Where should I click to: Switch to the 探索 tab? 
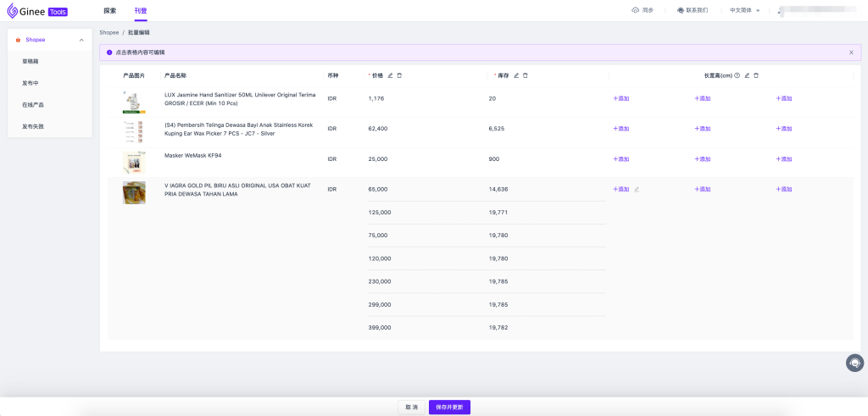109,10
